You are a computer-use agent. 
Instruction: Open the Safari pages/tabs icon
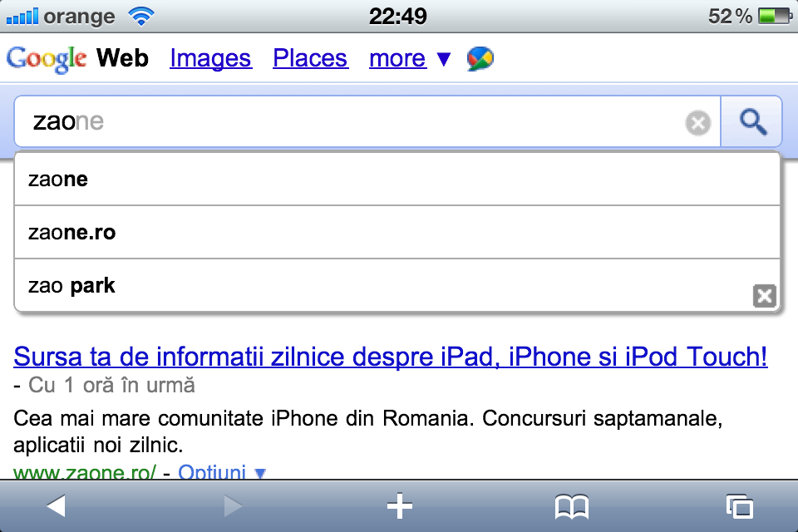(x=740, y=506)
